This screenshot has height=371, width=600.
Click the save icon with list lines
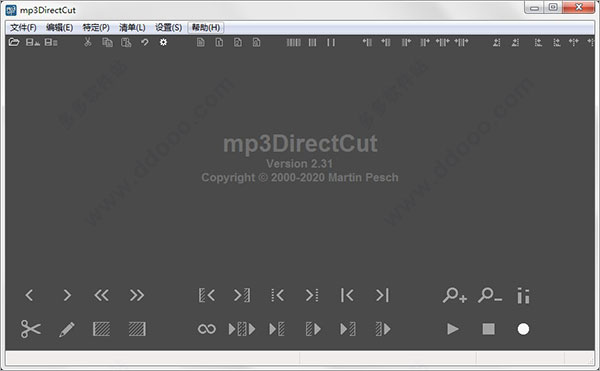(51, 42)
